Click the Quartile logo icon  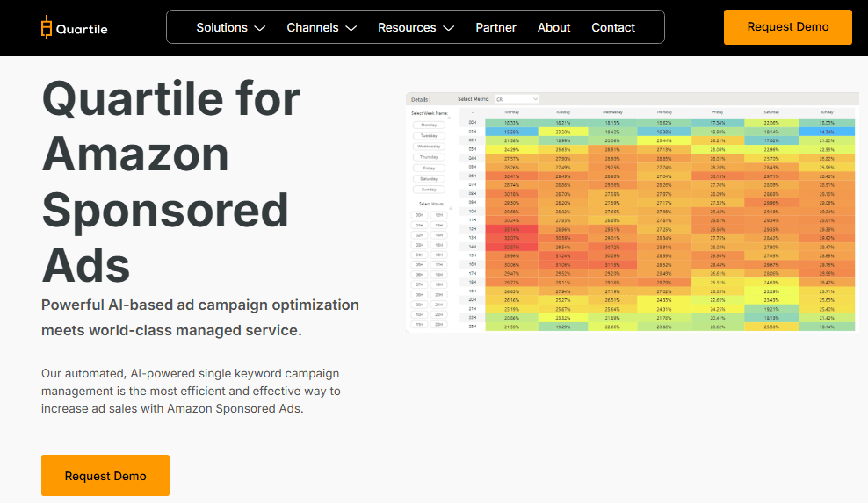click(x=47, y=28)
